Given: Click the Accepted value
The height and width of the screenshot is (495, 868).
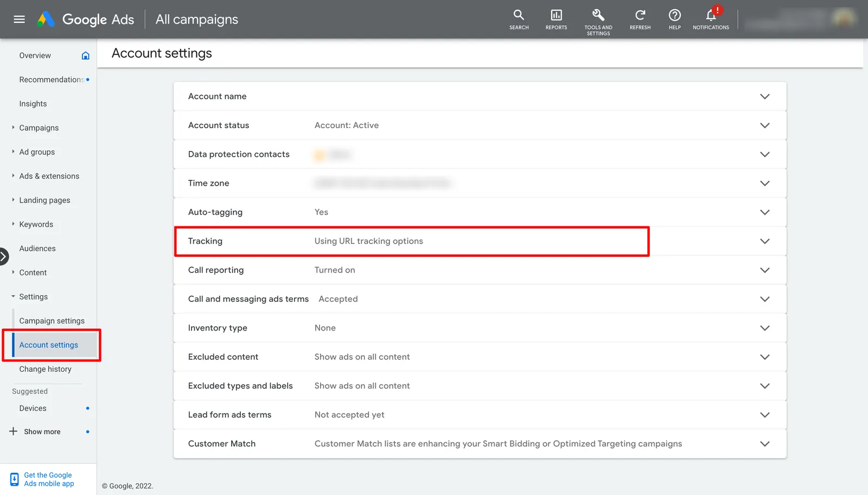Looking at the screenshot, I should [x=339, y=299].
